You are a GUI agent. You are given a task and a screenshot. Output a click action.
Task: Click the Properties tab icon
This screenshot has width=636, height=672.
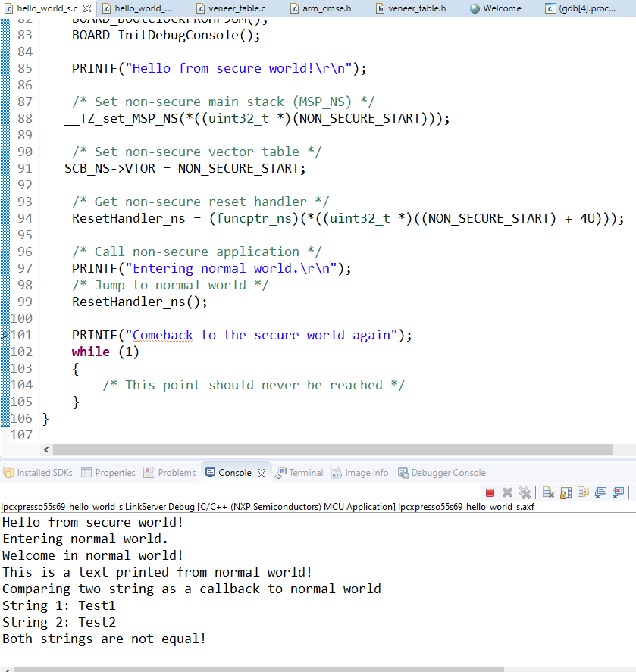(86, 473)
